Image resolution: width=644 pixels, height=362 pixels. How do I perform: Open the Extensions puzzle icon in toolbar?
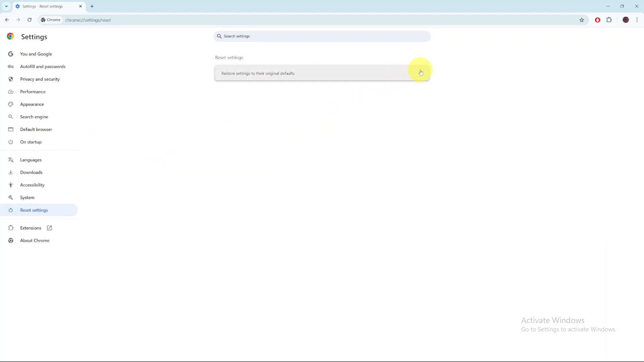609,20
